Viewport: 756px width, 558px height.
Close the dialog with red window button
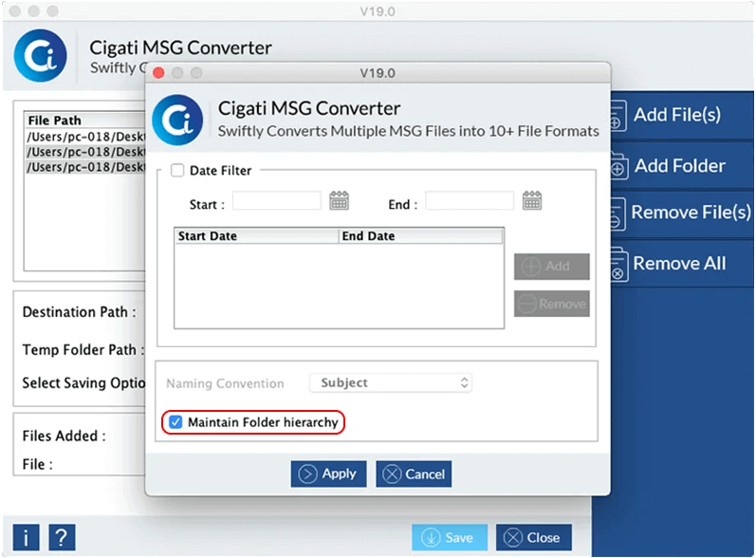pos(158,73)
